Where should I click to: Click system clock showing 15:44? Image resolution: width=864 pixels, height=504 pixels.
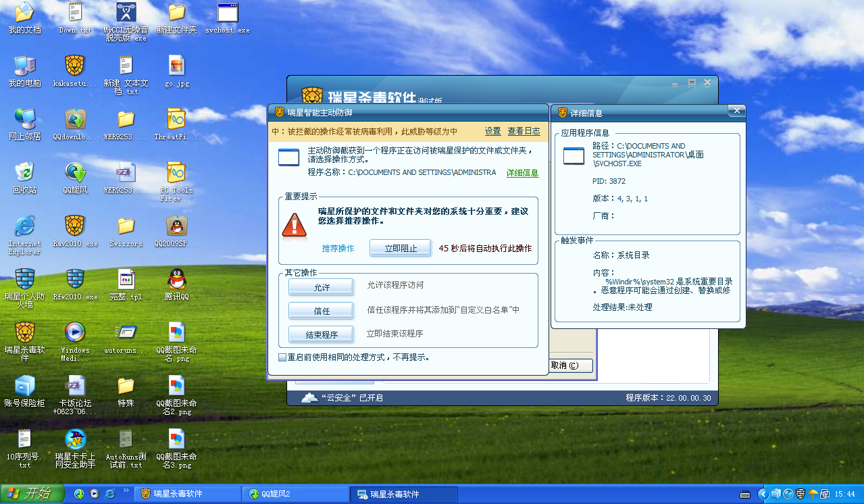845,494
